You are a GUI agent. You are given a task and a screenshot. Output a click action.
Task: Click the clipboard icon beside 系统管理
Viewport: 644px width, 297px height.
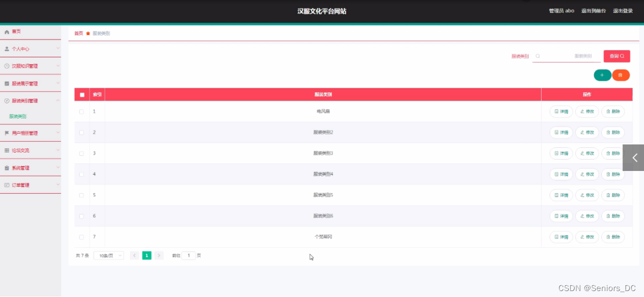6,168
